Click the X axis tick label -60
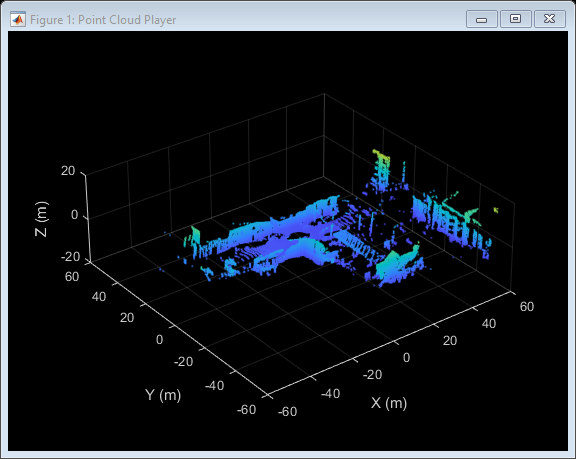This screenshot has height=459, width=576. click(x=287, y=412)
